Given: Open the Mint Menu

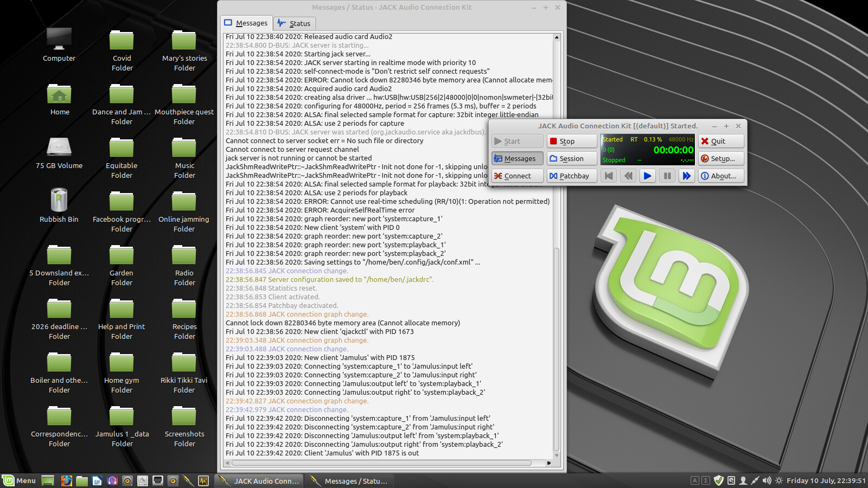Looking at the screenshot, I should [x=20, y=480].
